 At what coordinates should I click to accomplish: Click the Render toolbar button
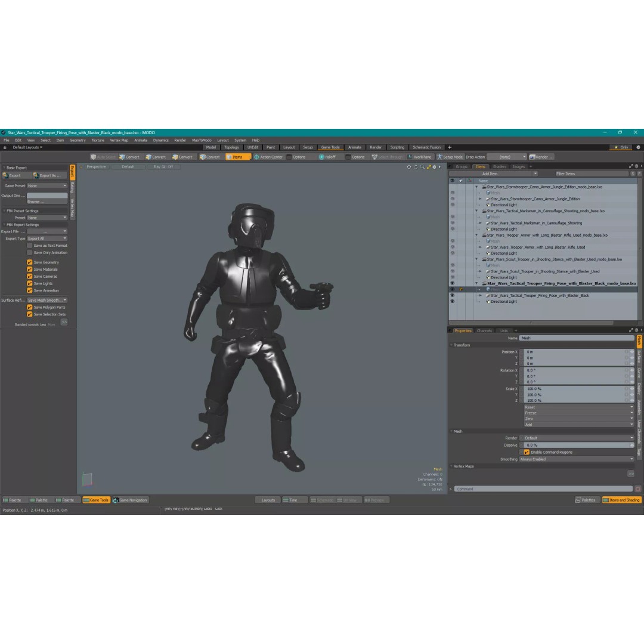tap(541, 157)
